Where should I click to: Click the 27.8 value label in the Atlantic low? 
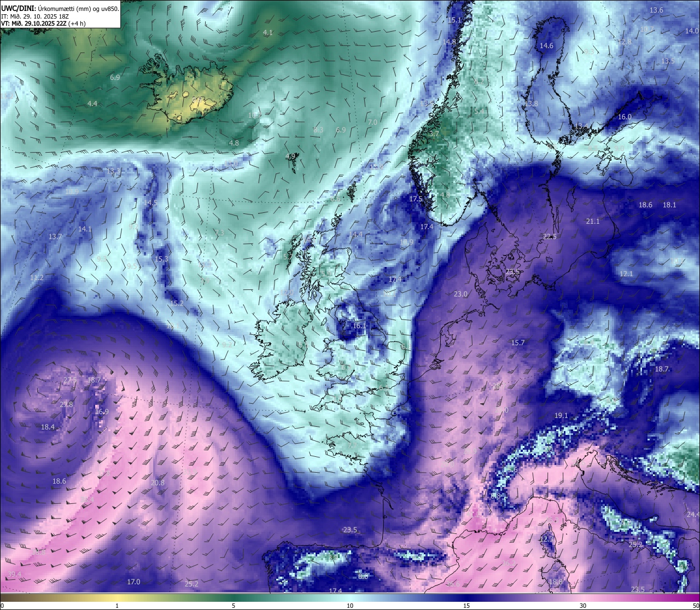66,404
